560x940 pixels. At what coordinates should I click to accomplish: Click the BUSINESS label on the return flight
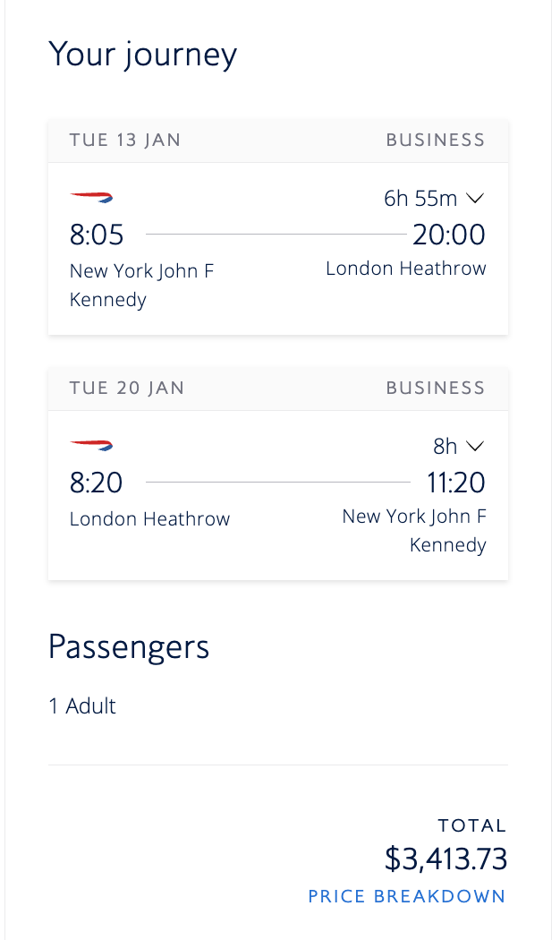pyautogui.click(x=436, y=388)
